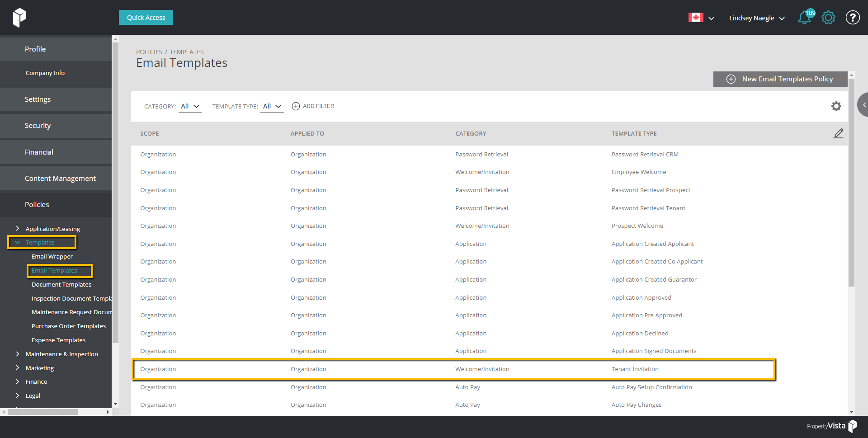The width and height of the screenshot is (868, 438).
Task: Open the Tenant Invitation template row
Action: 489,369
